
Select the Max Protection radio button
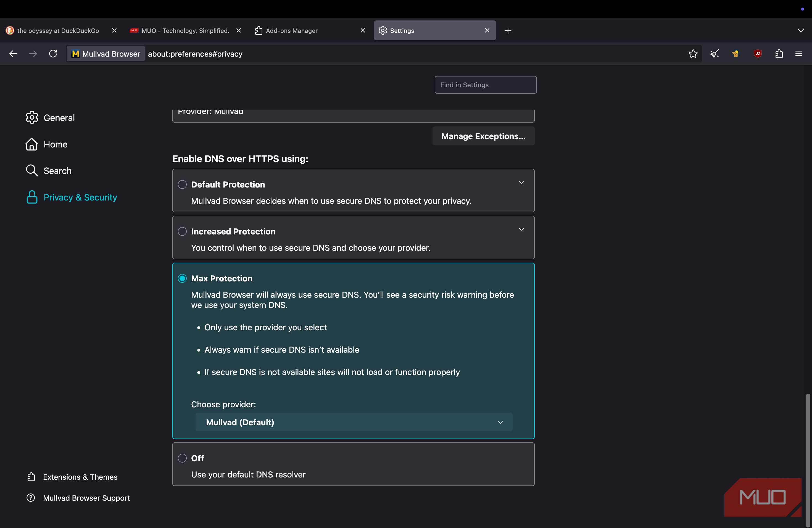point(182,278)
